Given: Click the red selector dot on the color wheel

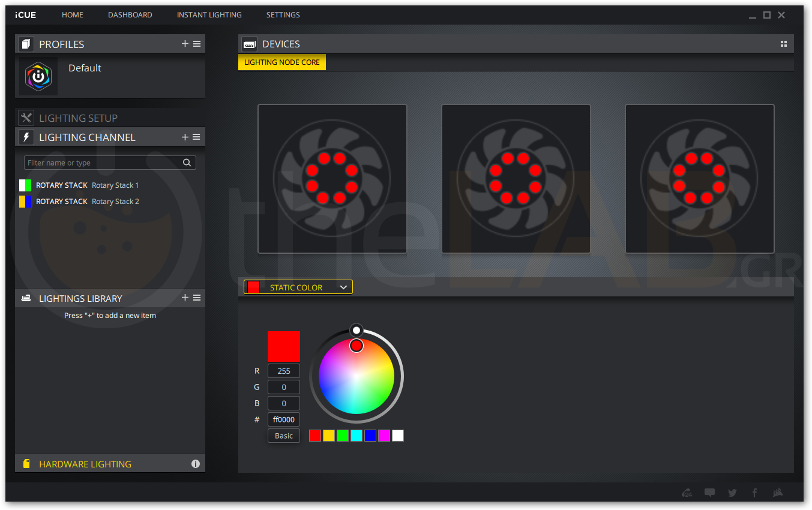Looking at the screenshot, I should click(x=356, y=346).
